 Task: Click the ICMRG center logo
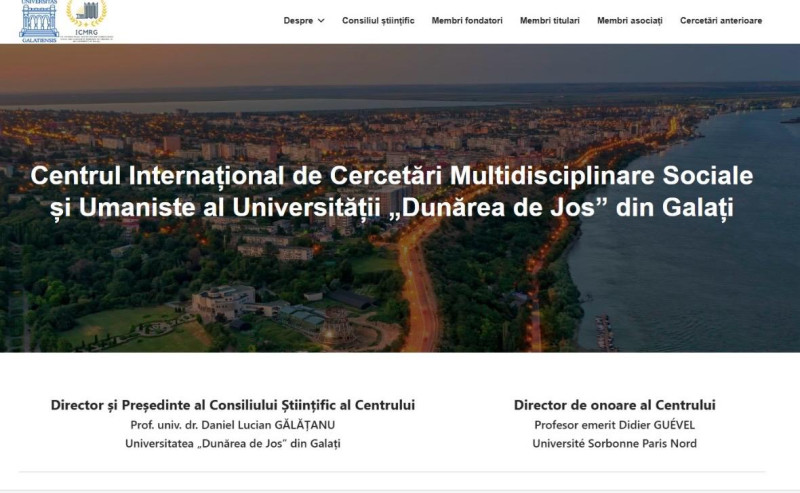click(87, 20)
